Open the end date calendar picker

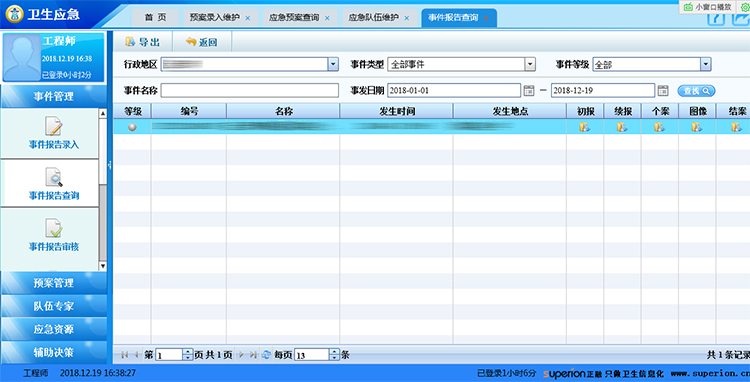[662, 90]
